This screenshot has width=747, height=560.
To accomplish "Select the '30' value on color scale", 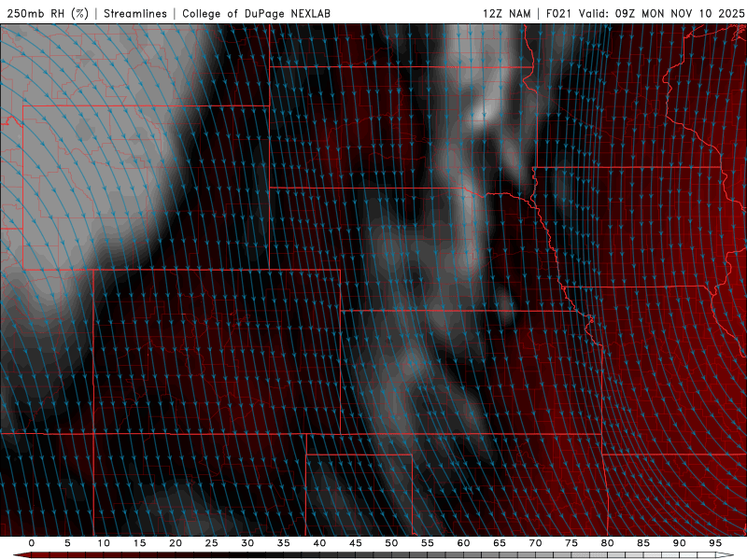I will [247, 543].
